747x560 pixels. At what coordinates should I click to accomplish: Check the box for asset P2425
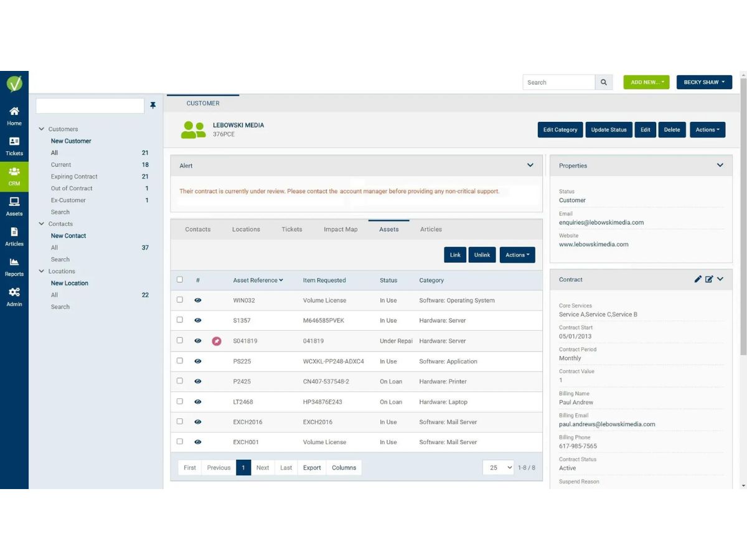180,381
